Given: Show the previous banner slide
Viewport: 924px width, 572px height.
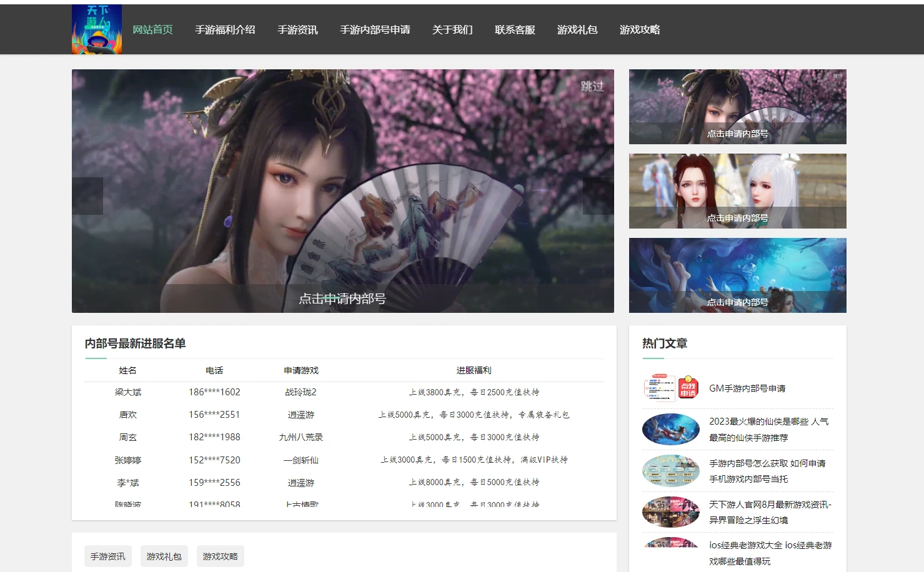Looking at the screenshot, I should [x=87, y=196].
